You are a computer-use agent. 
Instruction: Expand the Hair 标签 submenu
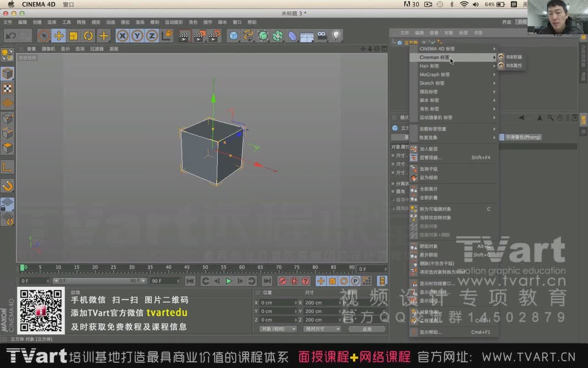[x=454, y=66]
